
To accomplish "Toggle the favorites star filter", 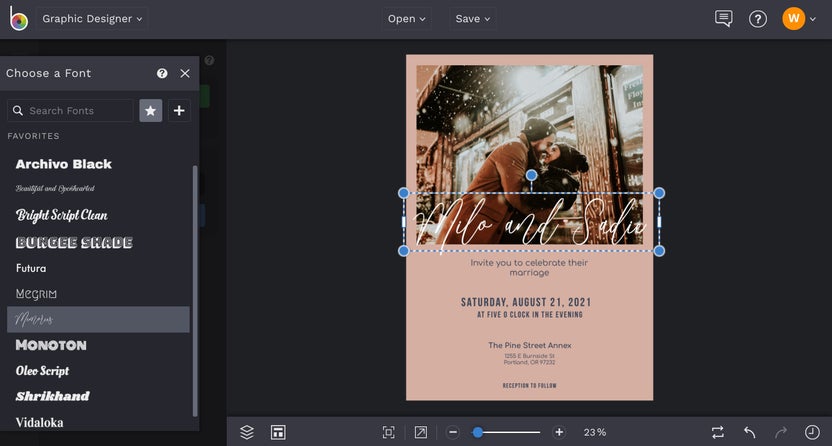I will point(151,110).
